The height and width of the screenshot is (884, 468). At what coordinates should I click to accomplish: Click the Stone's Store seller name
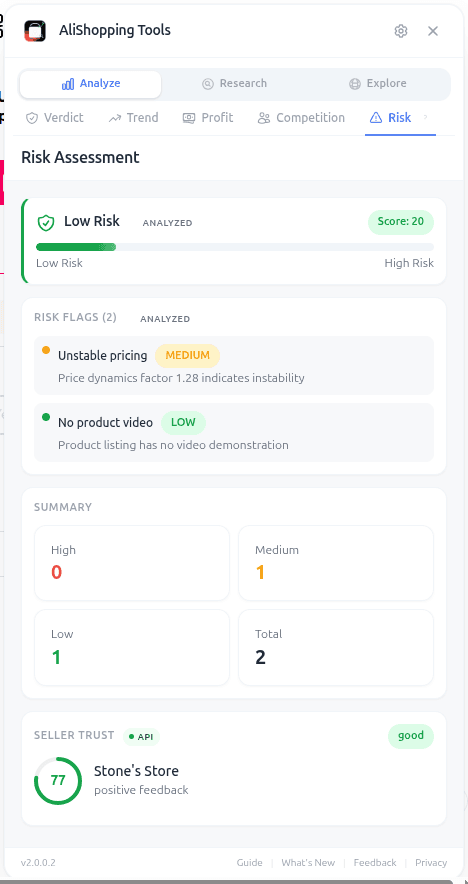tap(136, 771)
